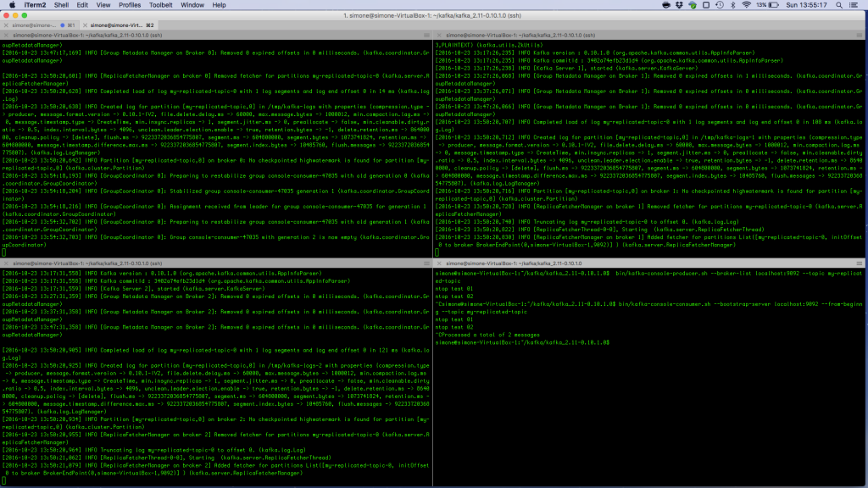The height and width of the screenshot is (488, 868).
Task: Click the leftmost dark menu bar status icon
Action: (666, 5)
